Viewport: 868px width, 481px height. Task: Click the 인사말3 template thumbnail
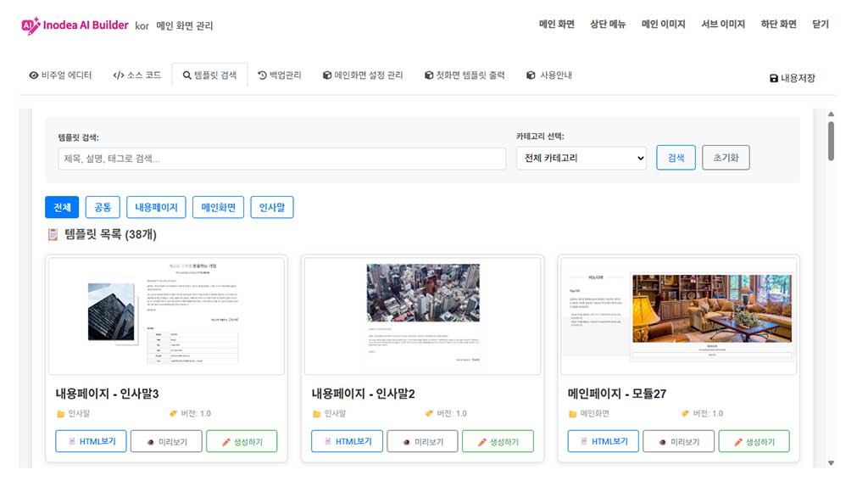coord(167,316)
